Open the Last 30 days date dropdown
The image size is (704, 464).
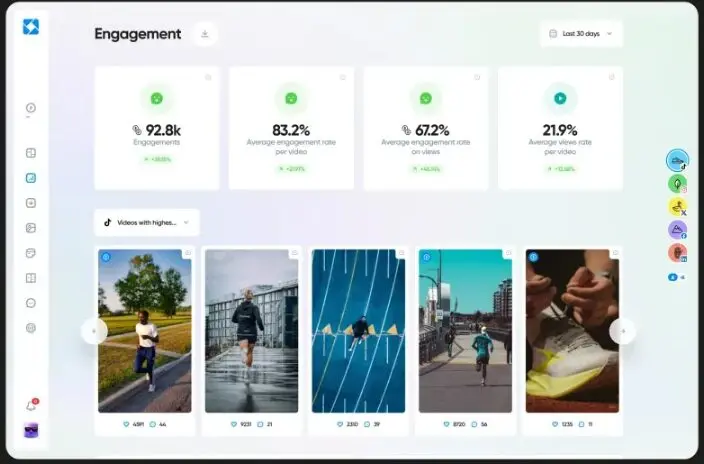tap(581, 34)
